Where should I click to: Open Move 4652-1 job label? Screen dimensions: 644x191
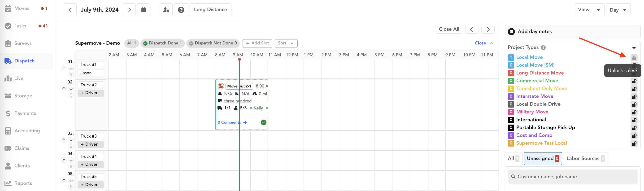[x=239, y=86]
